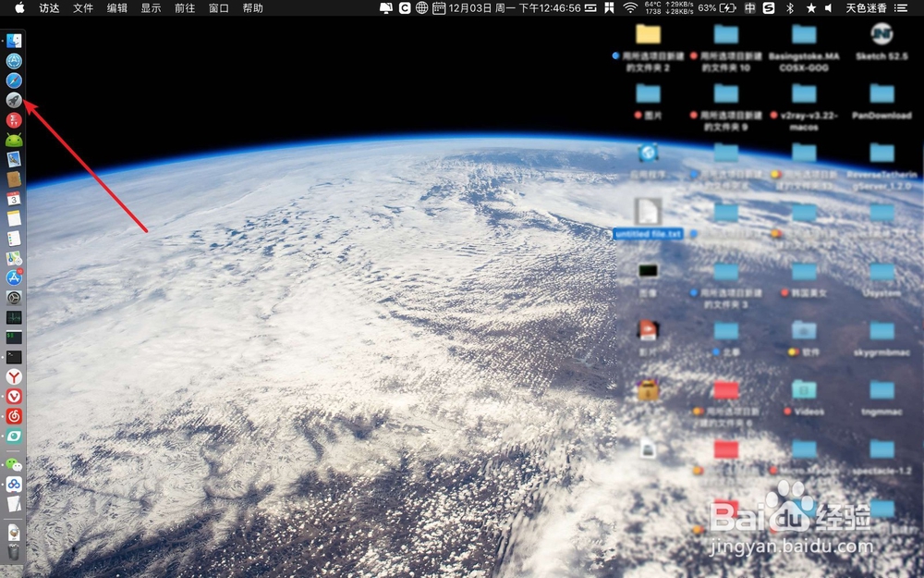The image size is (924, 578).
Task: Click the volume speaker icon
Action: [x=828, y=7]
